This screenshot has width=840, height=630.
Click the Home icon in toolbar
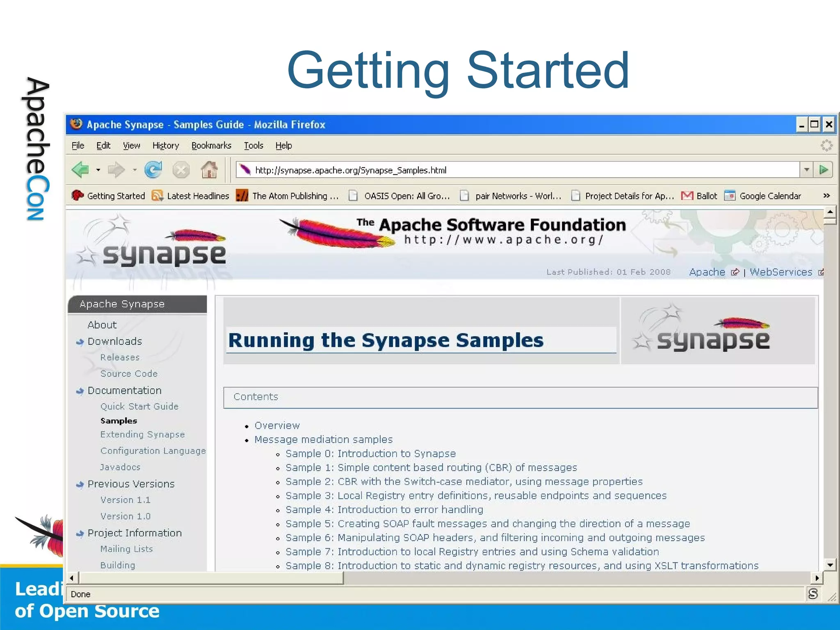point(209,170)
